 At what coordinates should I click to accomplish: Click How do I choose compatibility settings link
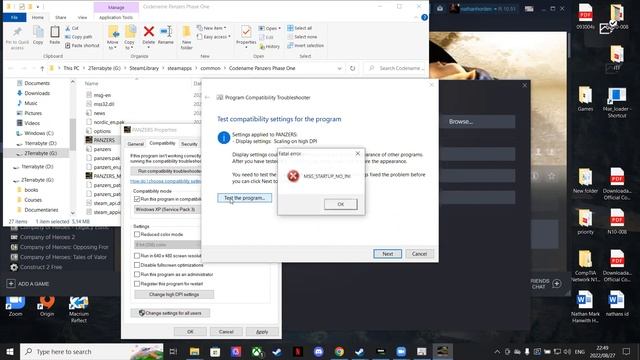click(x=166, y=181)
